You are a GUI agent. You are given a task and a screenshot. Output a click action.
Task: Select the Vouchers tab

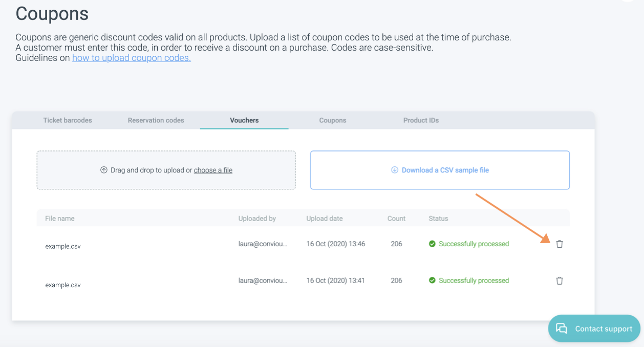coord(244,120)
